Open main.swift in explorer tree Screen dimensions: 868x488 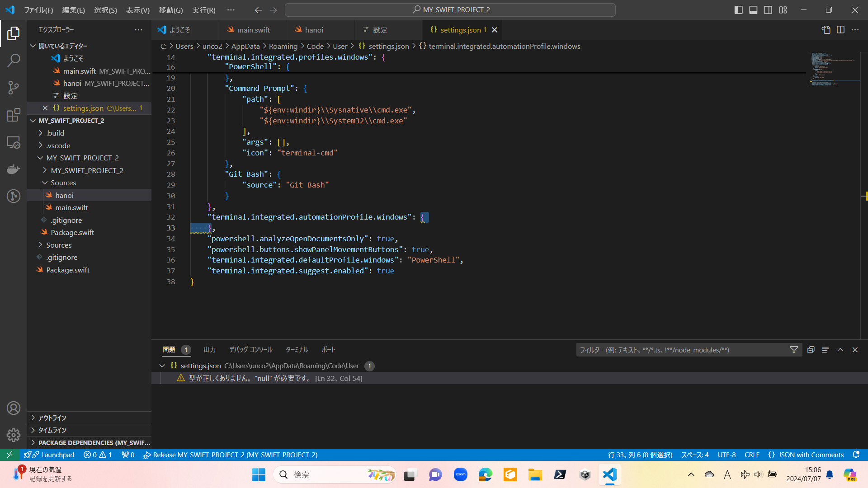tap(71, 207)
